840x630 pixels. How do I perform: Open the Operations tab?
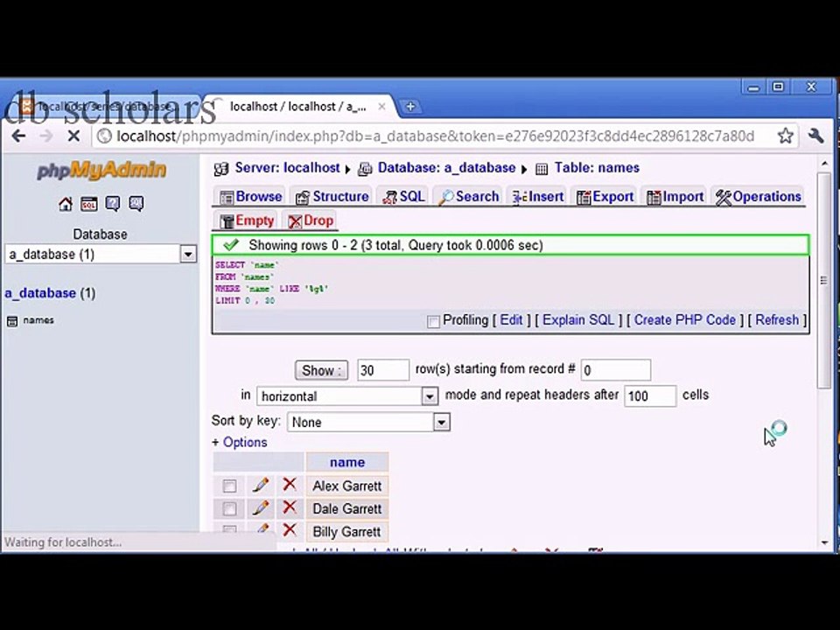click(758, 197)
